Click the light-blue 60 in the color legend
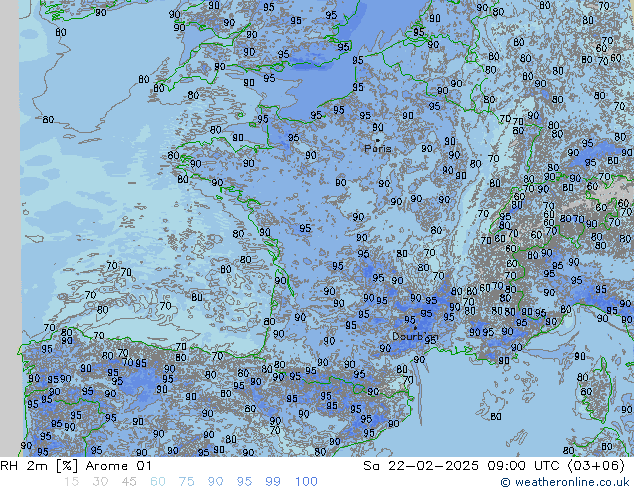The width and height of the screenshot is (634, 490). pyautogui.click(x=158, y=482)
